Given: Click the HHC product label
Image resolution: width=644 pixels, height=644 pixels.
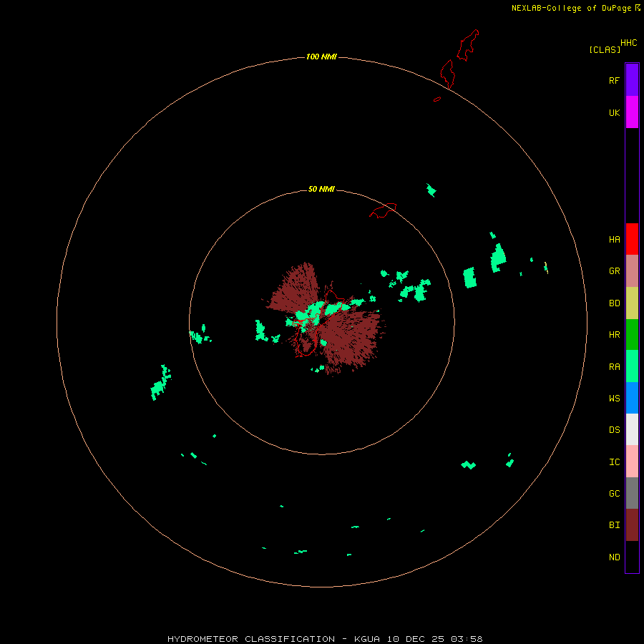Looking at the screenshot, I should 629,43.
